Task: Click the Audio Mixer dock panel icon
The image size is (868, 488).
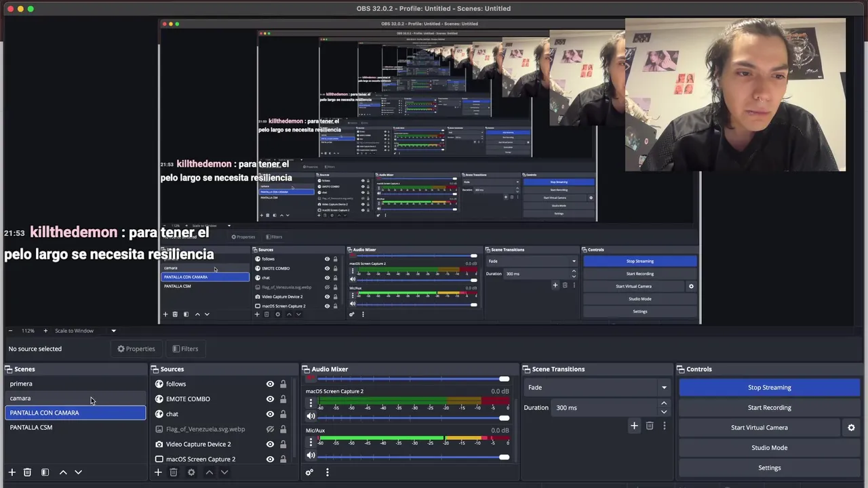Action: 306,369
